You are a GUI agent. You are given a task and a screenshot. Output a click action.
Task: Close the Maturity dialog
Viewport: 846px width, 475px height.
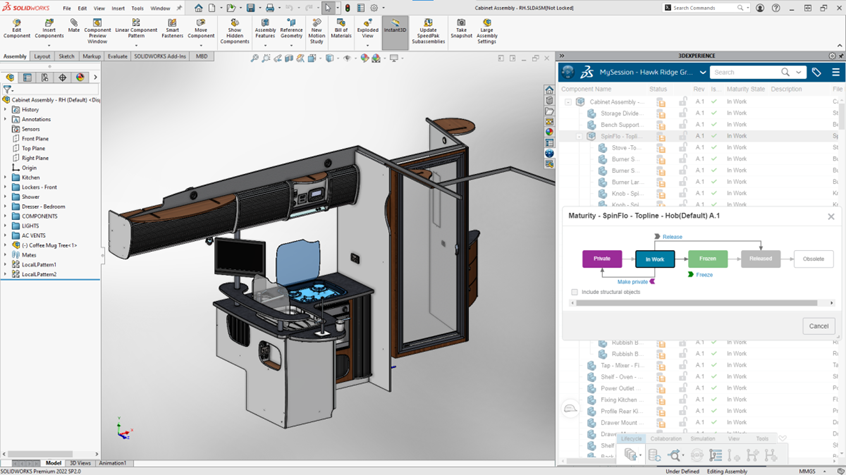pos(831,216)
